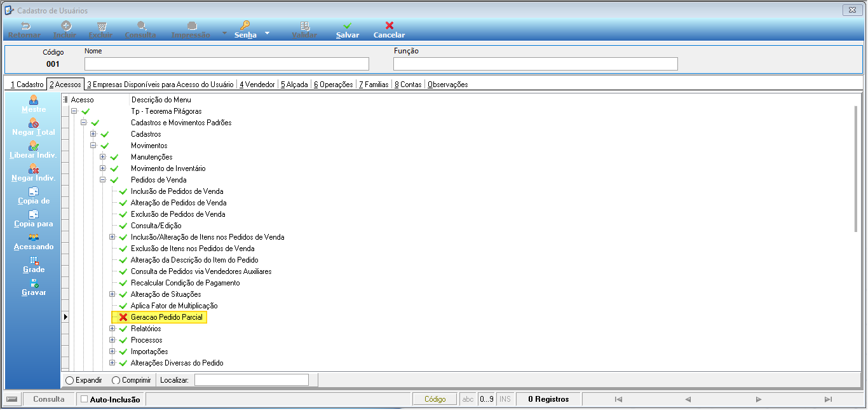Click the Retornar toolbar icon
Viewport: 868px width, 410px height.
pos(25,25)
